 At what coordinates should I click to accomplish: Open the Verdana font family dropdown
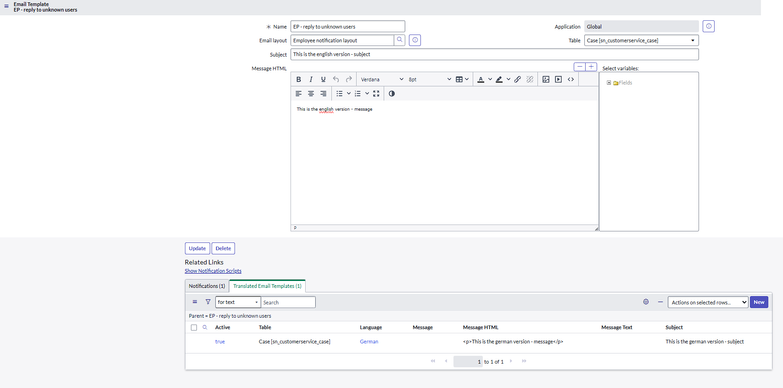pos(382,79)
